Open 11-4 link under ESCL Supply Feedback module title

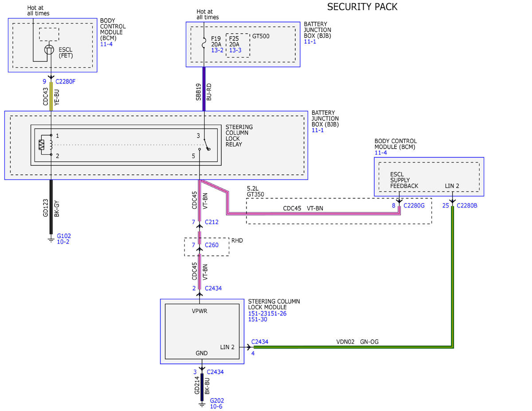381,153
